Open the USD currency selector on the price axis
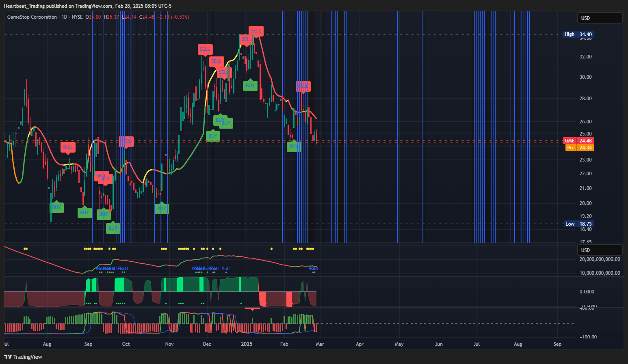This screenshot has height=364, width=628. pos(600,18)
